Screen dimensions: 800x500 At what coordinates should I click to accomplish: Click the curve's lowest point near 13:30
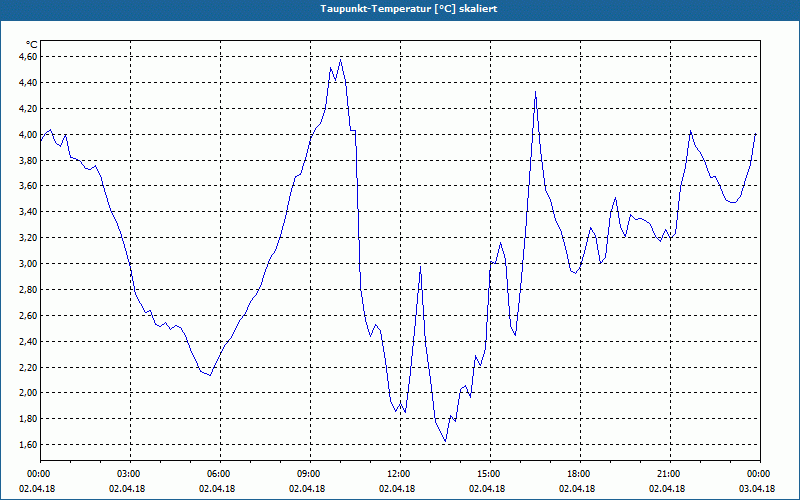coord(445,441)
